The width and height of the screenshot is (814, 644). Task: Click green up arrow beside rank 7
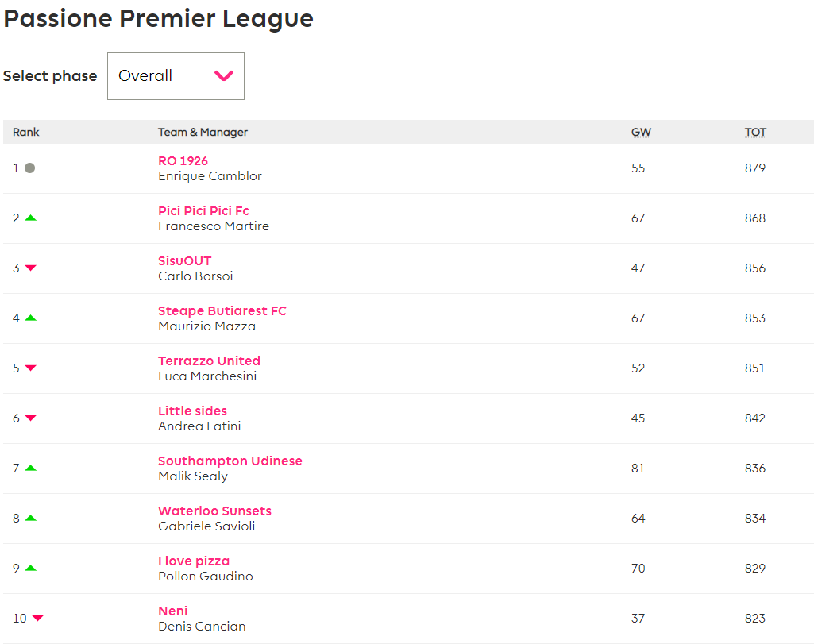[x=31, y=468]
